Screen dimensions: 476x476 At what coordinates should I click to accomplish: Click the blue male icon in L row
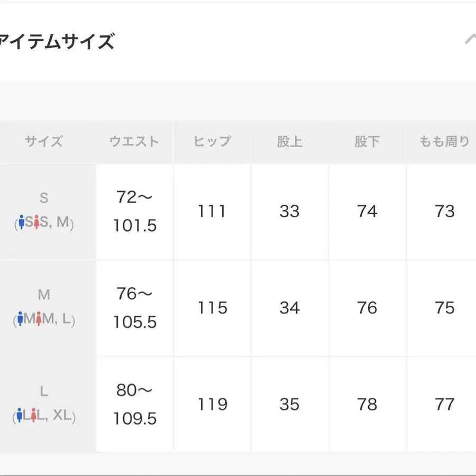pos(21,416)
